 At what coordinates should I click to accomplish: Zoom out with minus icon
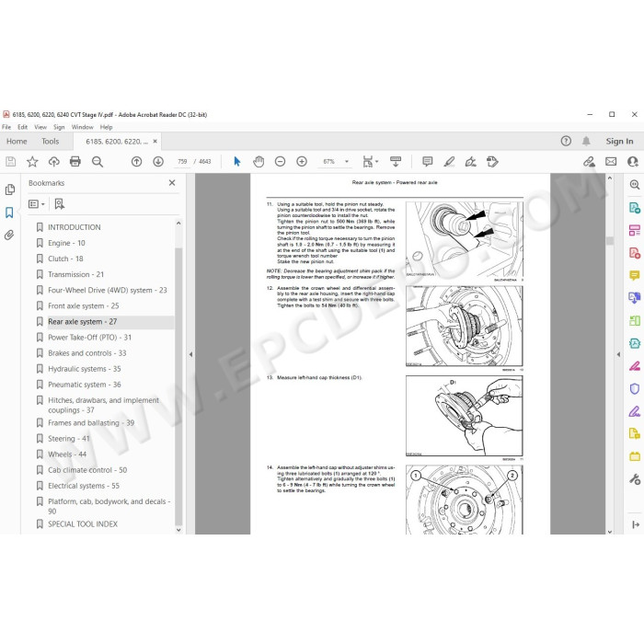tap(280, 161)
